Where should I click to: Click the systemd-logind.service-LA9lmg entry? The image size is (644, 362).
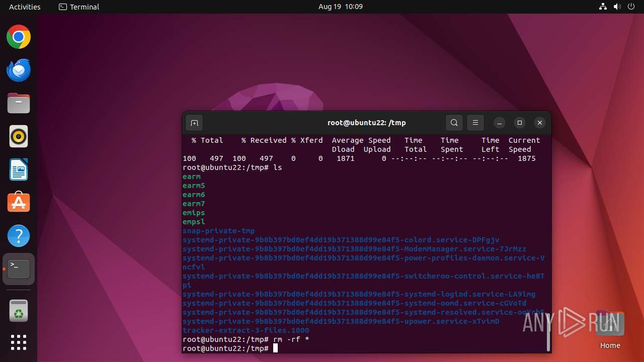pos(359,294)
